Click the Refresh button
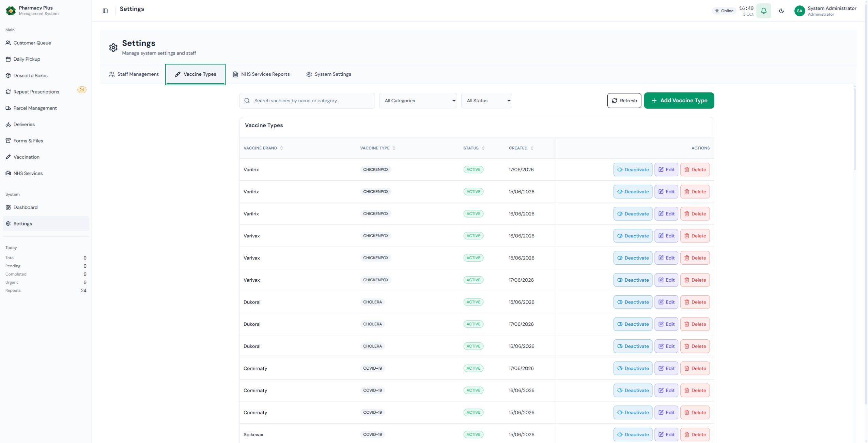The width and height of the screenshot is (868, 443). [x=624, y=101]
